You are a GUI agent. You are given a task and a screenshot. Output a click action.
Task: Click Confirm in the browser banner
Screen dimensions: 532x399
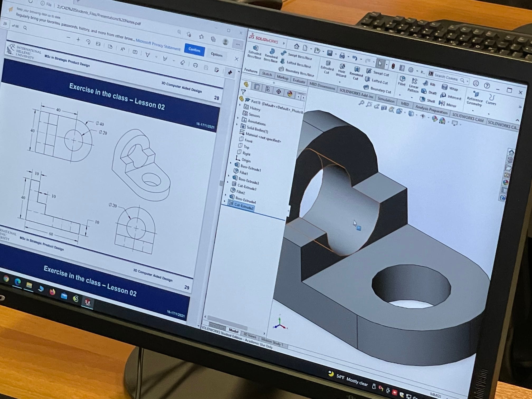pos(194,50)
